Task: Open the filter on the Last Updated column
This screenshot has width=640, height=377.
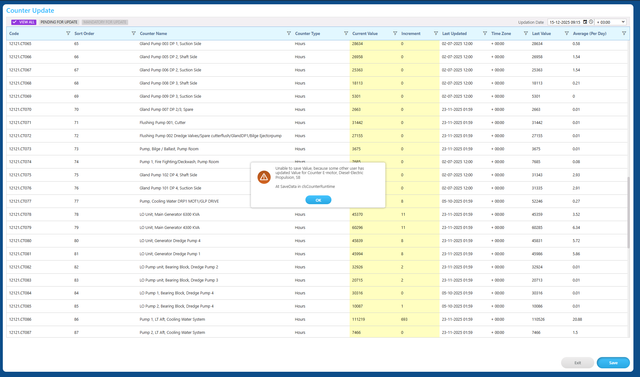Action: pyautogui.click(x=485, y=33)
